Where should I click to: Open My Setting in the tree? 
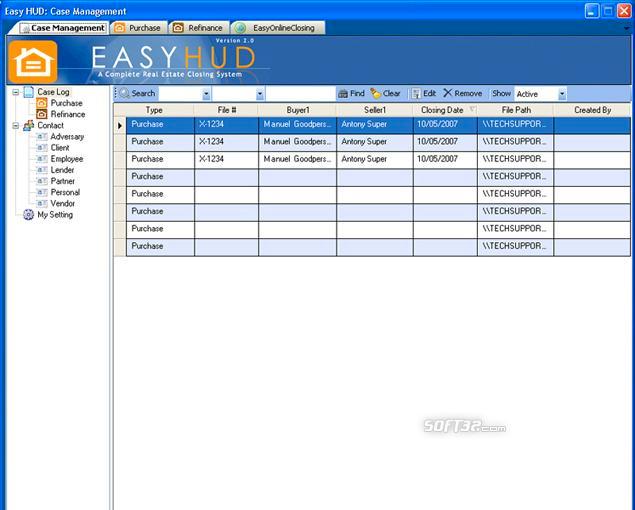pyautogui.click(x=55, y=215)
